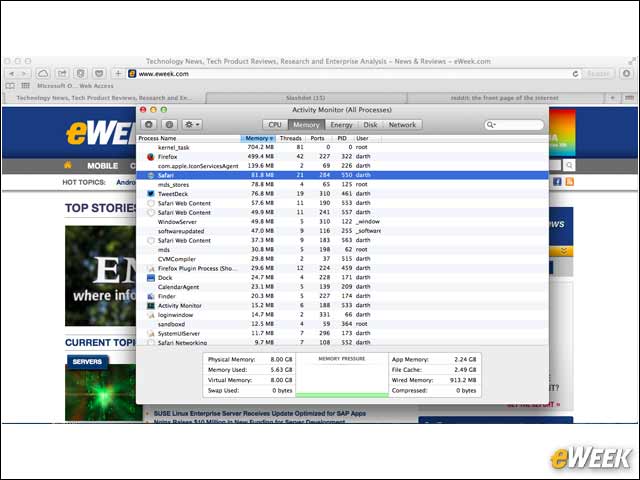Open the gear action dropdown menu
Image resolution: width=640 pixels, height=480 pixels.
(x=191, y=124)
